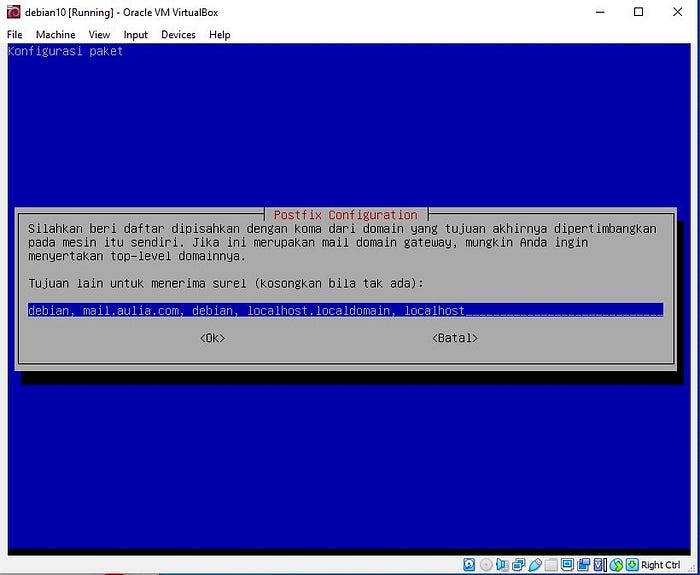The width and height of the screenshot is (700, 575).
Task: Cancel with the <Batal> button
Action: (454, 338)
